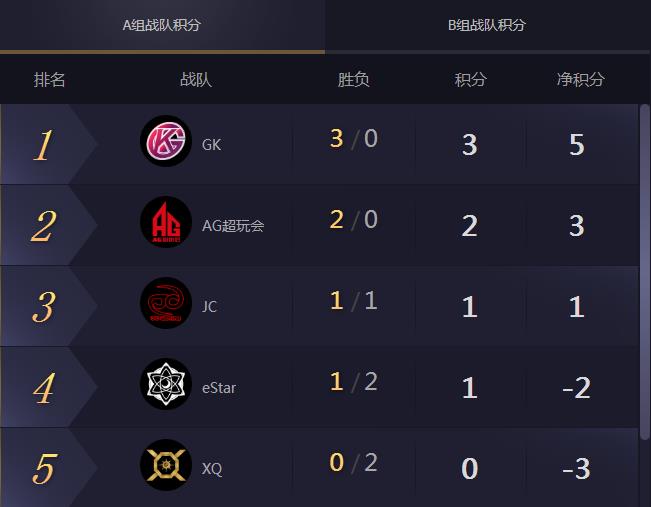Image resolution: width=651 pixels, height=507 pixels.
Task: Open the B组战队积分 tab
Action: [487, 25]
